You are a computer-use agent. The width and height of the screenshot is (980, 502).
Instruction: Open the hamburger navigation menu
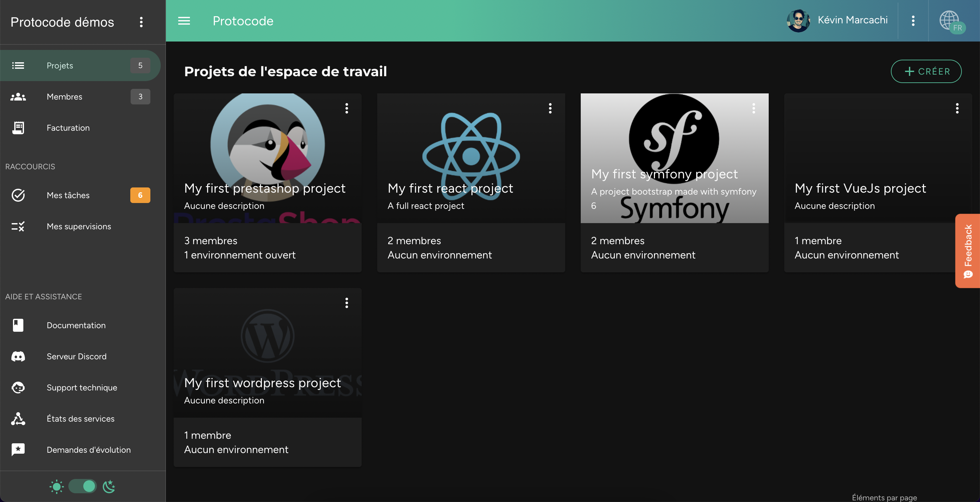tap(184, 21)
